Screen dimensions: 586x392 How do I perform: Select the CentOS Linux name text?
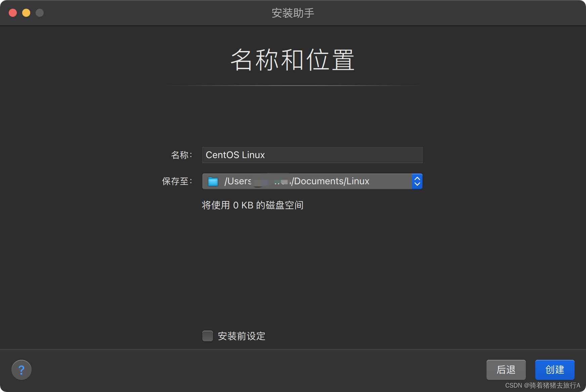pos(235,155)
